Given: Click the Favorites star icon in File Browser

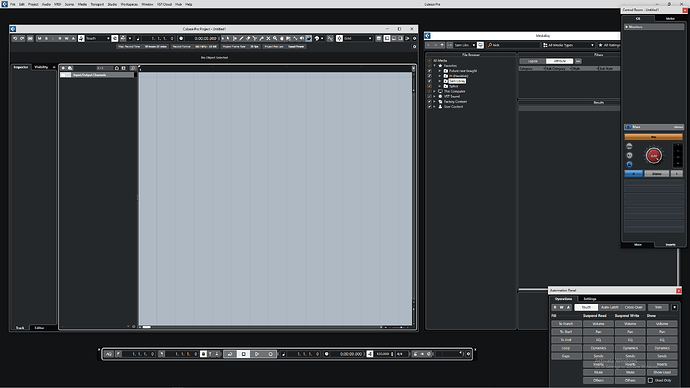Looking at the screenshot, I should click(x=440, y=66).
